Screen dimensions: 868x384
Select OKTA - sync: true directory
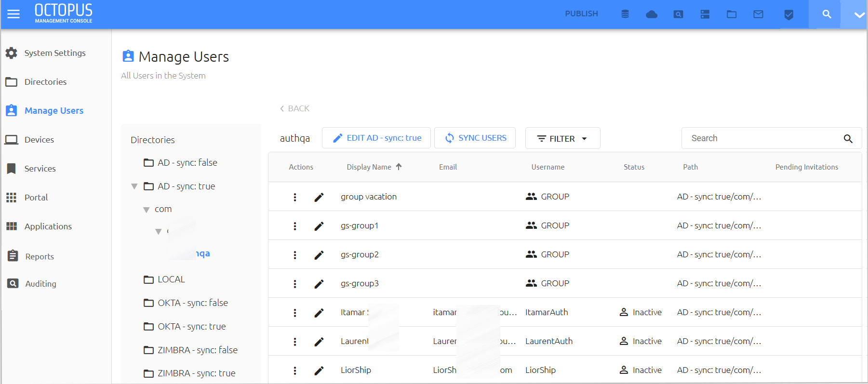pyautogui.click(x=185, y=327)
